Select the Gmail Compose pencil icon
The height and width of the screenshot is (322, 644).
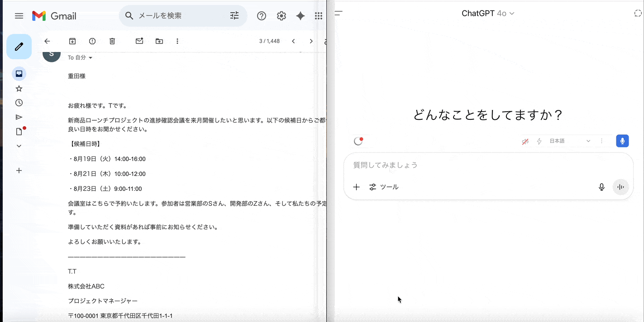coord(19,47)
